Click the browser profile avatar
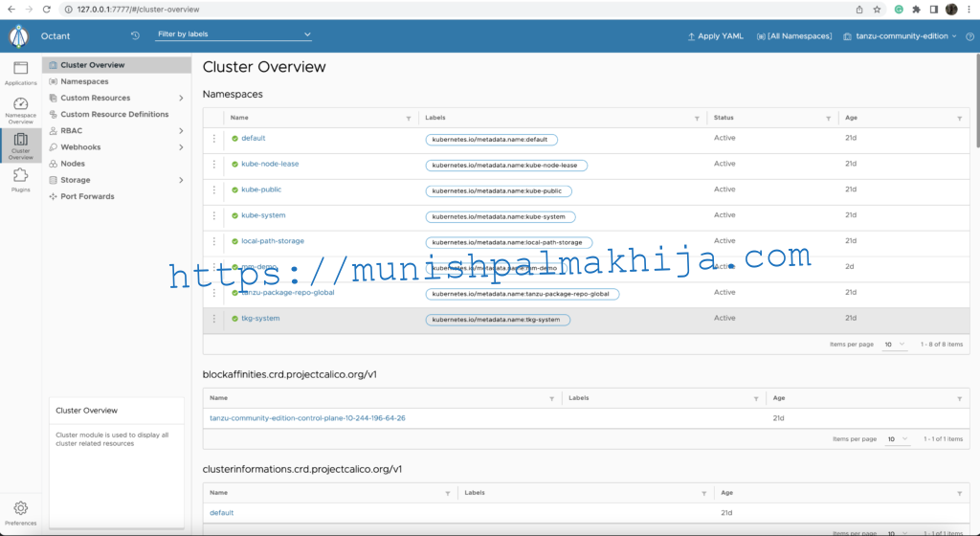Image resolution: width=980 pixels, height=536 pixels. (951, 10)
